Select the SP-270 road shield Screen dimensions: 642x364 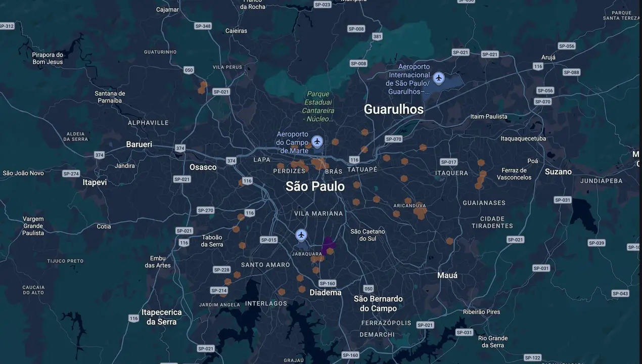[205, 210]
